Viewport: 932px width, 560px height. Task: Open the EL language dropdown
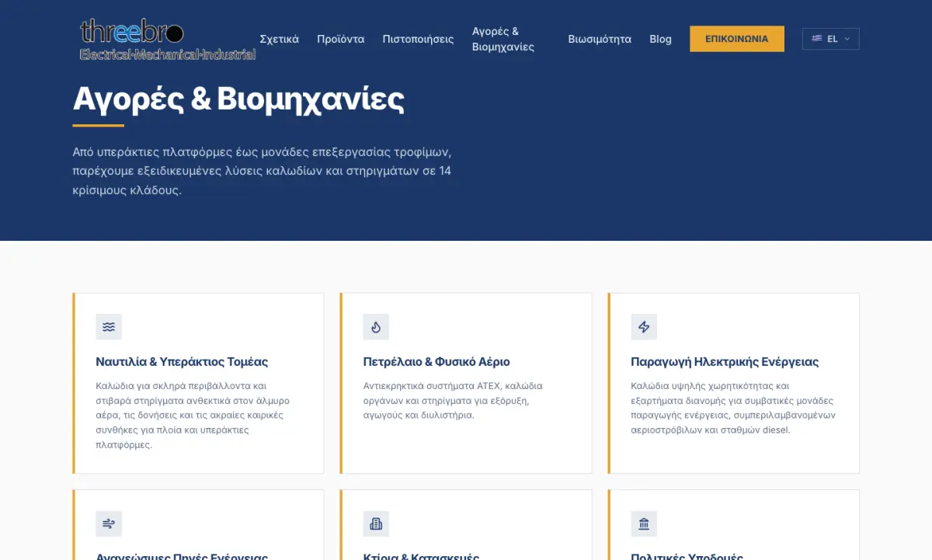coord(831,39)
